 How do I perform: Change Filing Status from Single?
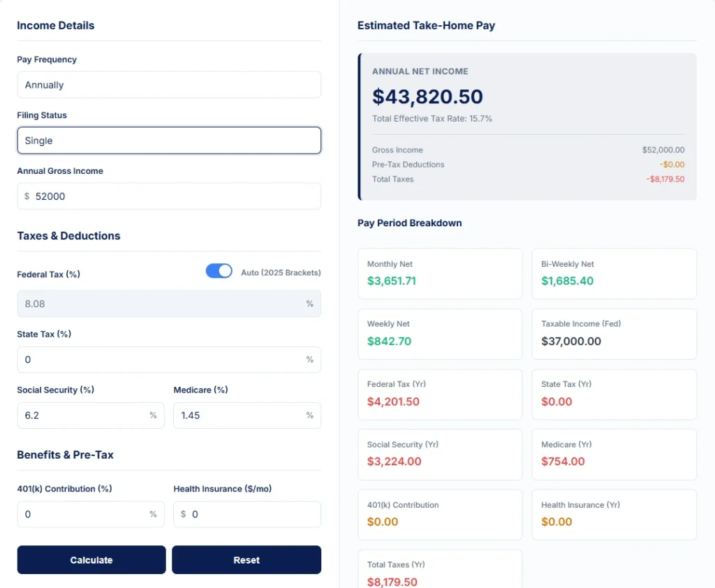168,140
